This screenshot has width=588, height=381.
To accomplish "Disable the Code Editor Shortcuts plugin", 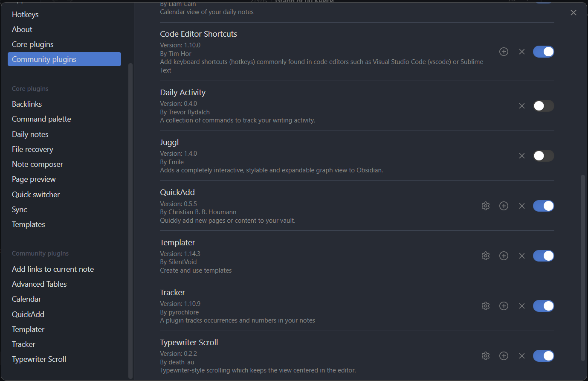I will coord(544,52).
